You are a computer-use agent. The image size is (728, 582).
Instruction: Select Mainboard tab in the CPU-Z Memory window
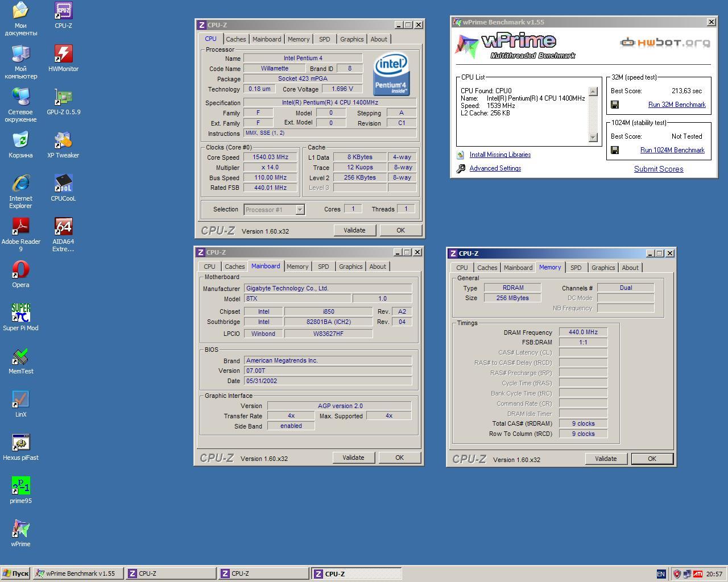pyautogui.click(x=518, y=268)
